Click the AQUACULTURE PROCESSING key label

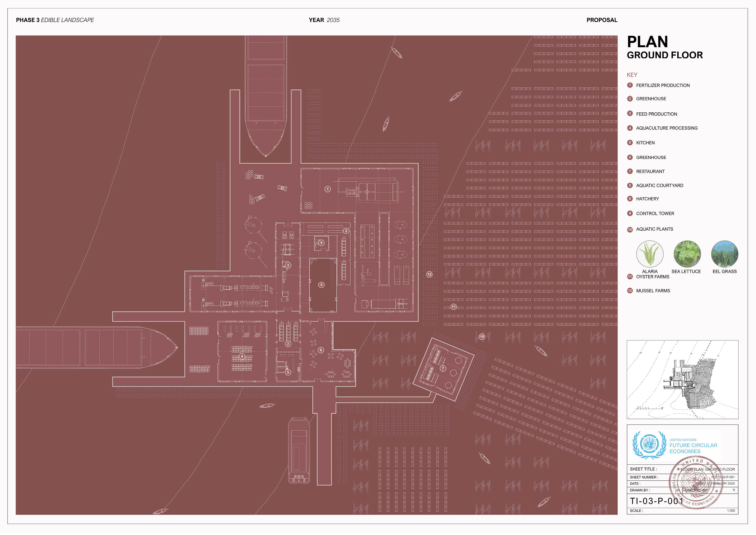pyautogui.click(x=667, y=128)
